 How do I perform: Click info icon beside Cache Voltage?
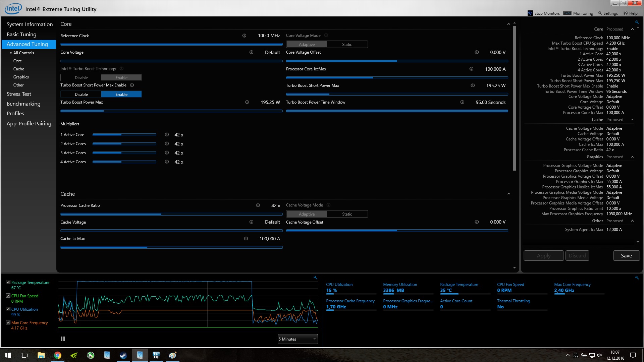(x=251, y=222)
